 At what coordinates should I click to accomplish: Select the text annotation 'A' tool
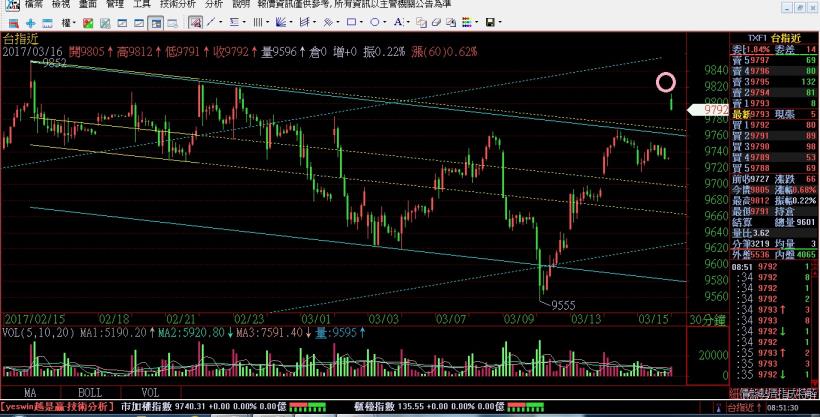pos(398,22)
